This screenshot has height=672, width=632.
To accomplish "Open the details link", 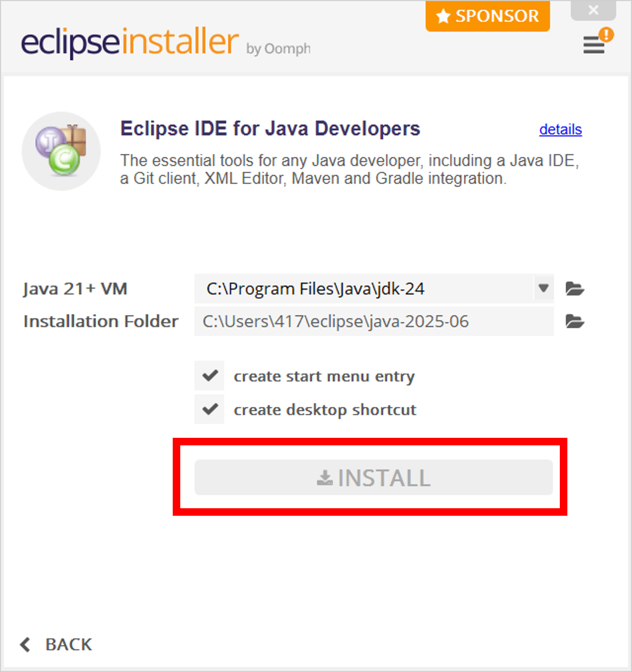I will (x=560, y=130).
